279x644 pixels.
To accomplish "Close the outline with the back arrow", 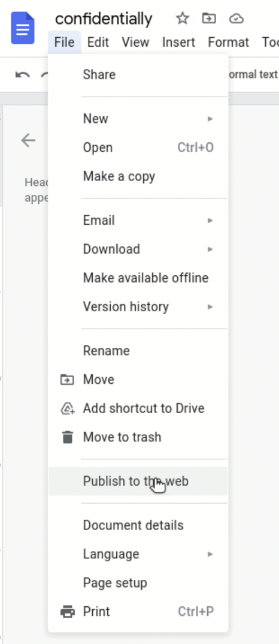I will tap(28, 140).
